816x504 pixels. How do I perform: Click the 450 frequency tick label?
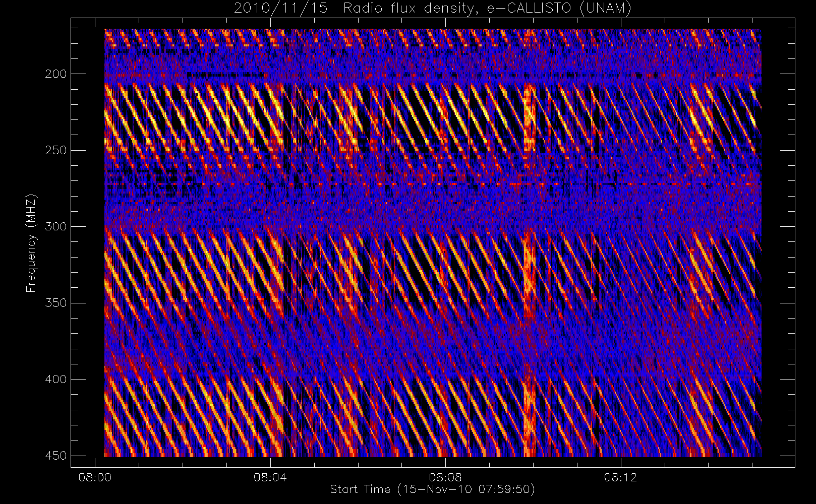[55, 456]
